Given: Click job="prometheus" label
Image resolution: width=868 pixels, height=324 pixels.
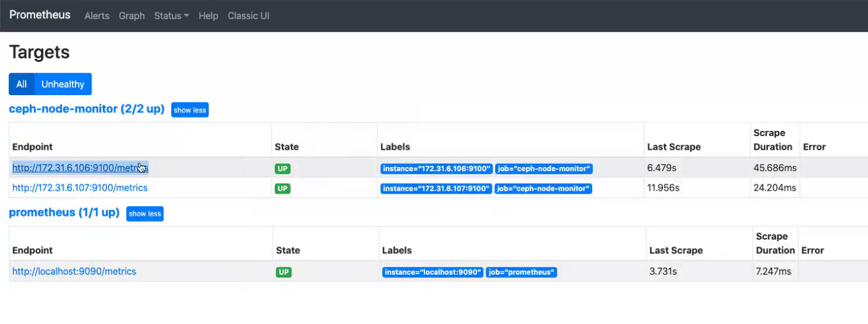Looking at the screenshot, I should 521,272.
